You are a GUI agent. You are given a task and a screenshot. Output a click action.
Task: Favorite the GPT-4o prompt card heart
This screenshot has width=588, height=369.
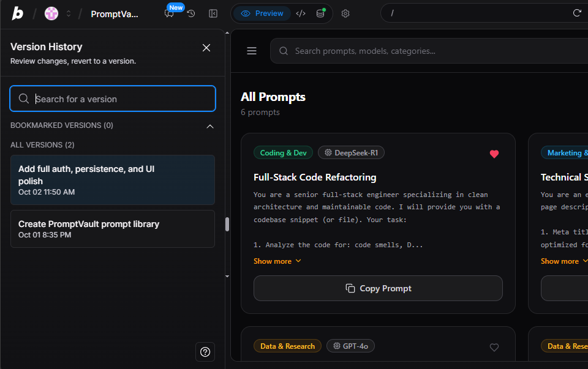pos(494,347)
